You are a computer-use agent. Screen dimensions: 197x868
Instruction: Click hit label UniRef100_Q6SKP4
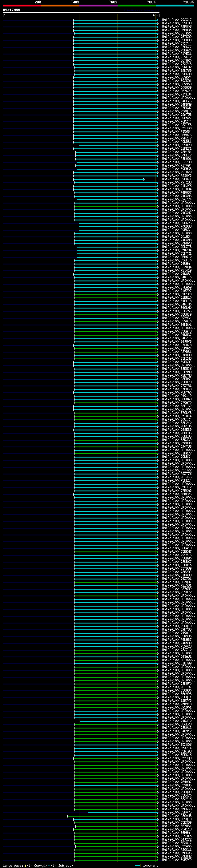point(177,77)
